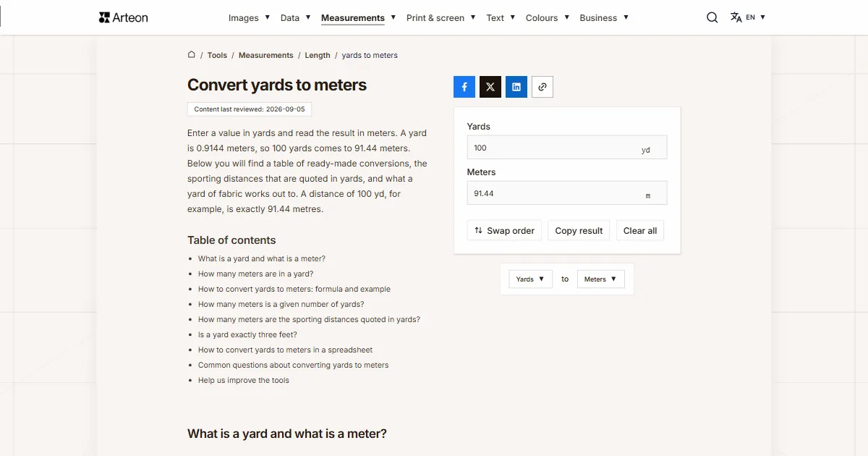The height and width of the screenshot is (456, 868).
Task: Click the 'Table of contents' heading
Action: [x=231, y=240]
